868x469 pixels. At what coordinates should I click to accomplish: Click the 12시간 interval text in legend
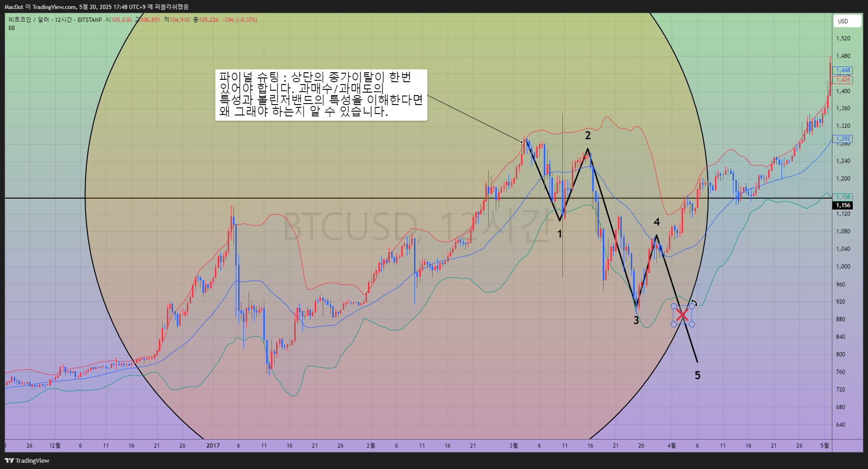point(63,20)
